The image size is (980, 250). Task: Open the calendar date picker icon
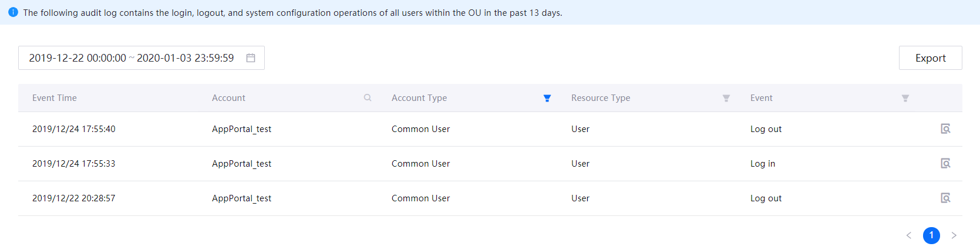[x=251, y=58]
